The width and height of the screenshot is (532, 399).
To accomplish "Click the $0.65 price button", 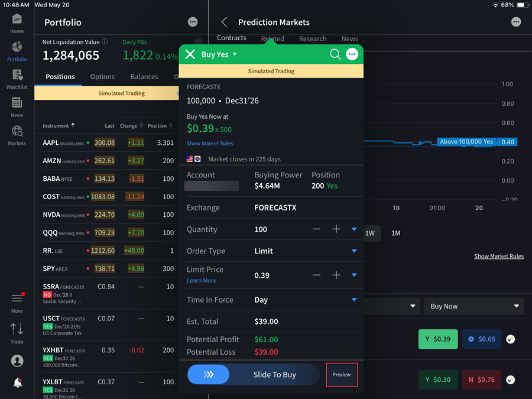I will click(x=482, y=339).
